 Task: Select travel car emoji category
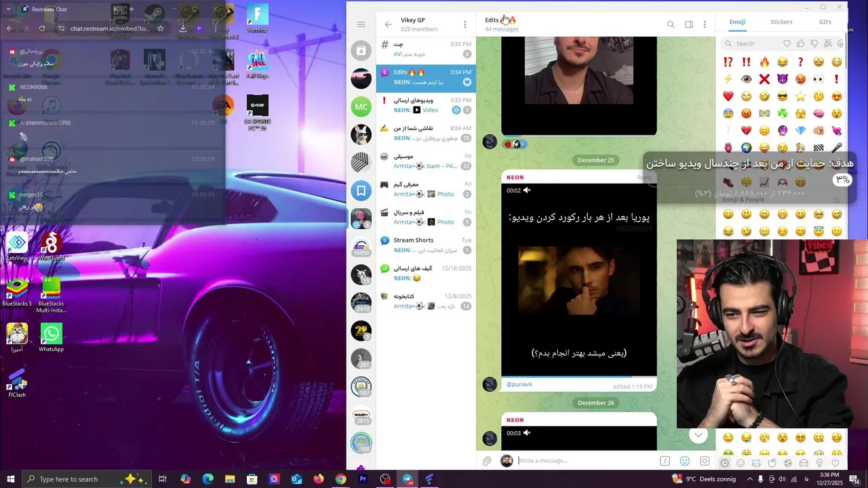click(x=804, y=464)
